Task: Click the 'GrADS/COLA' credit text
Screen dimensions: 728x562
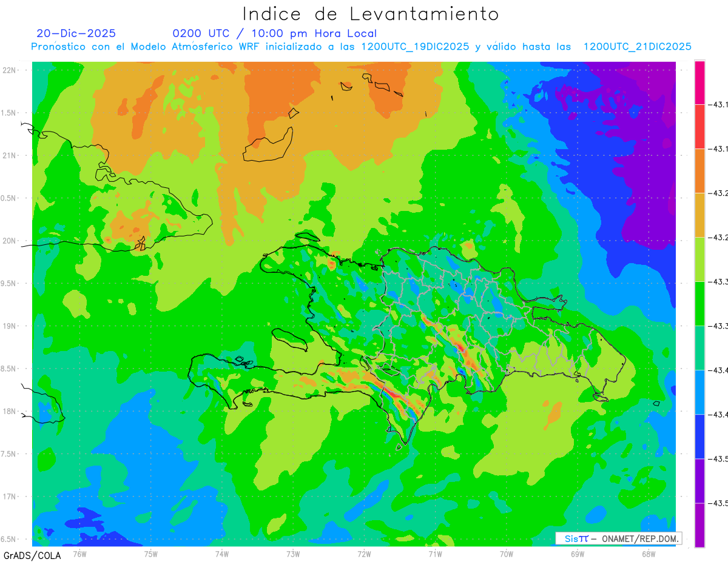Action: coord(32,555)
